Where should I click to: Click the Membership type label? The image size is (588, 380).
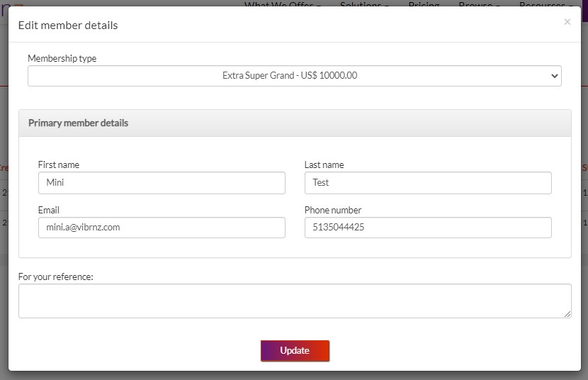coord(62,58)
